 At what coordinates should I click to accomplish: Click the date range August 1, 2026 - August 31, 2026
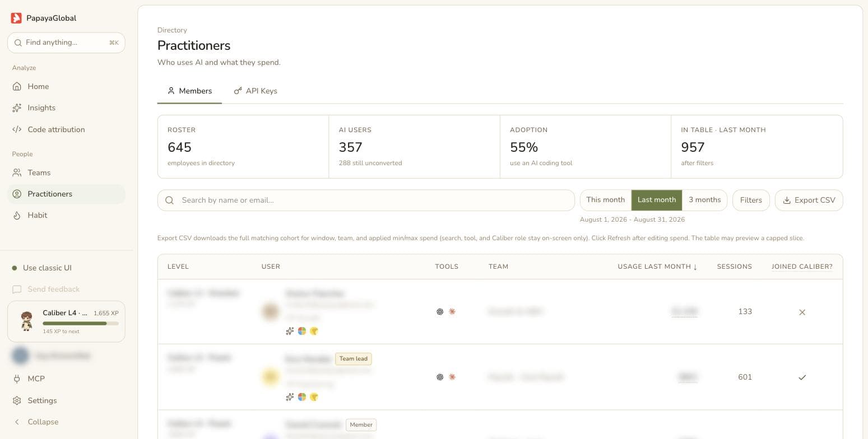coord(632,219)
